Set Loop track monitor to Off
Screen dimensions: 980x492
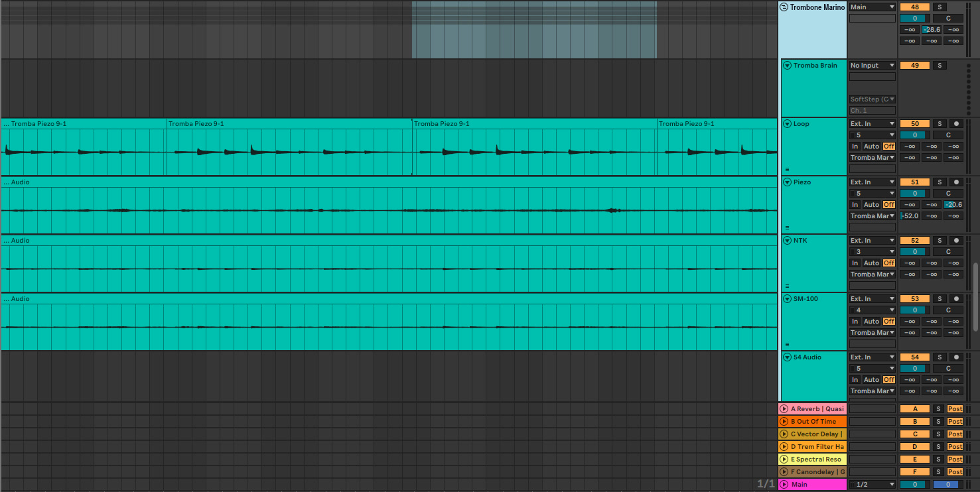(x=889, y=147)
